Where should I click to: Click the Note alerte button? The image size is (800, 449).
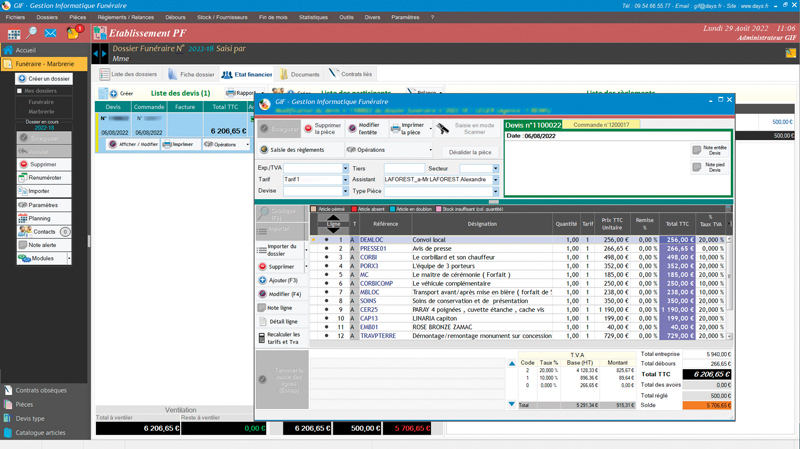click(x=44, y=245)
